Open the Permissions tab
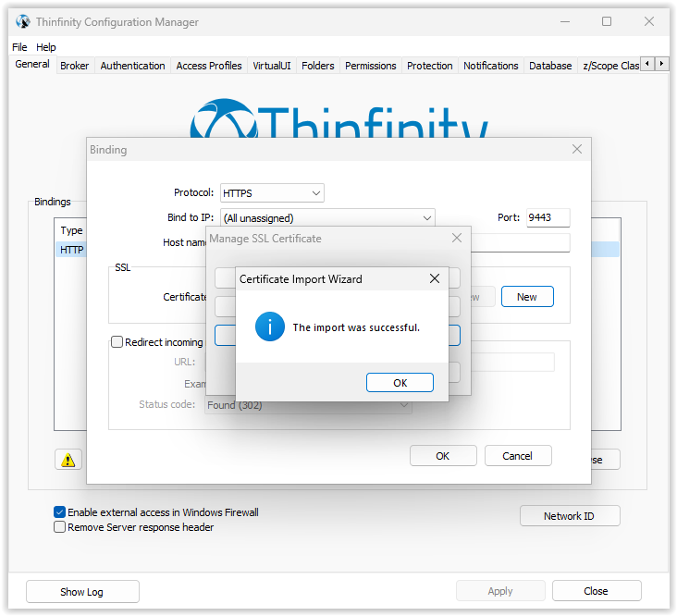This screenshot has height=616, width=677. click(x=371, y=66)
